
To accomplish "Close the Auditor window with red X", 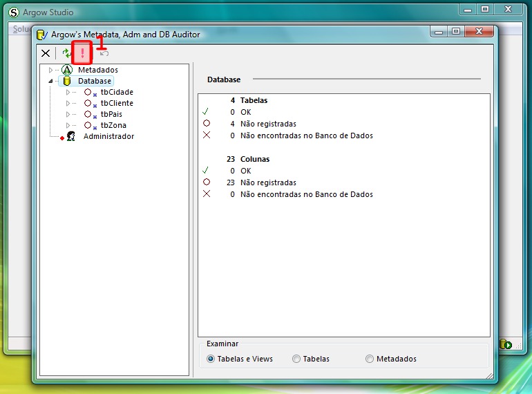I will [x=479, y=32].
